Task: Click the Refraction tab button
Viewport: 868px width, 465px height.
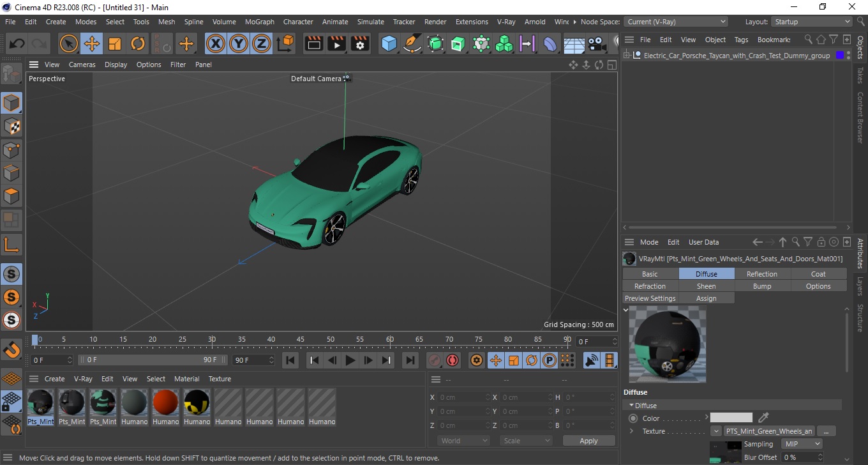Action: tap(650, 286)
